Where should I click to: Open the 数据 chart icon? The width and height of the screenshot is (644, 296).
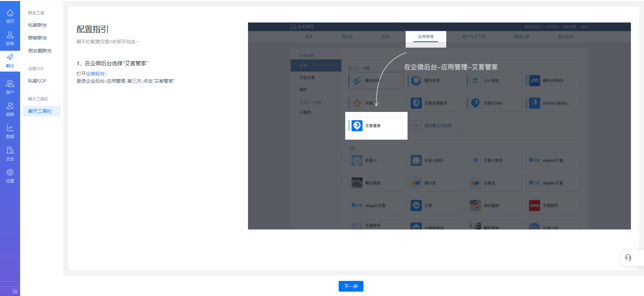pyautogui.click(x=10, y=128)
